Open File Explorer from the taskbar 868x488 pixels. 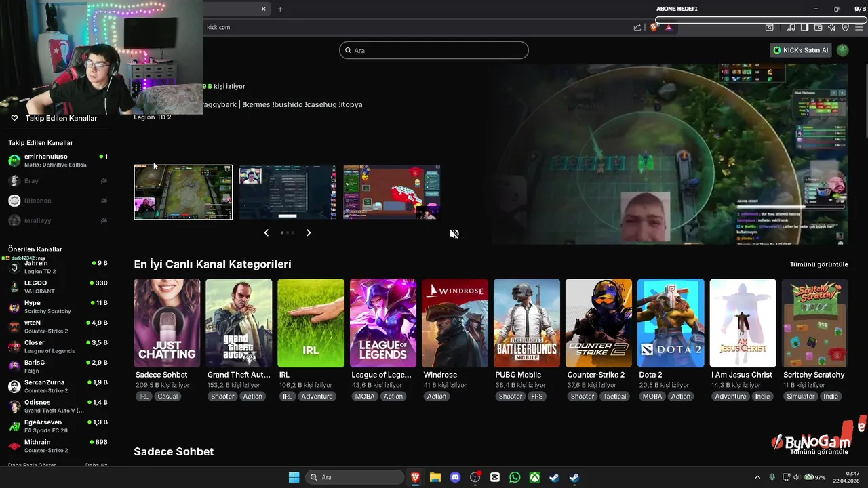[435, 477]
